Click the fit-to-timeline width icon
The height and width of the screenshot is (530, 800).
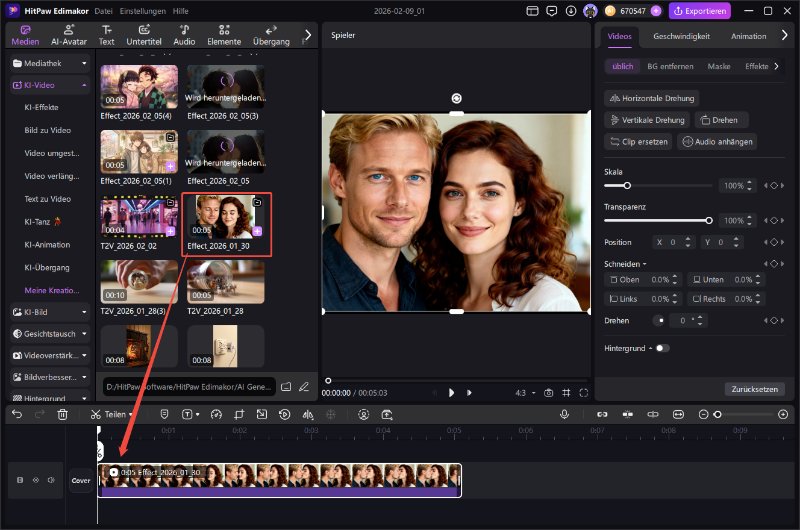click(x=678, y=415)
